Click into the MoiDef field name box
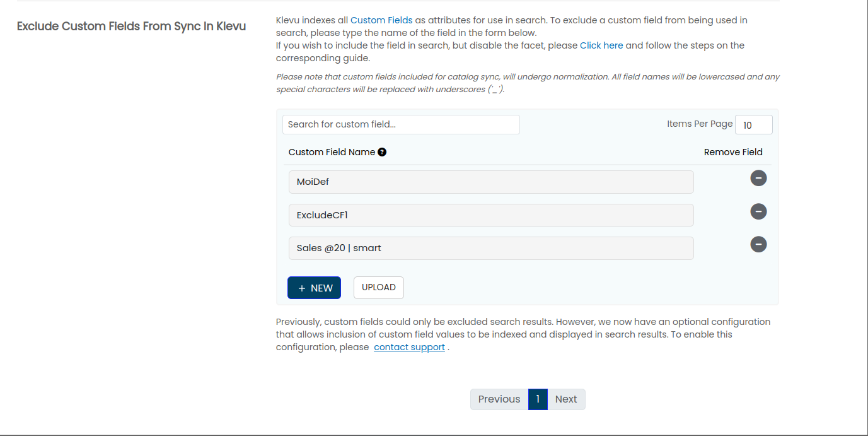 (490, 182)
